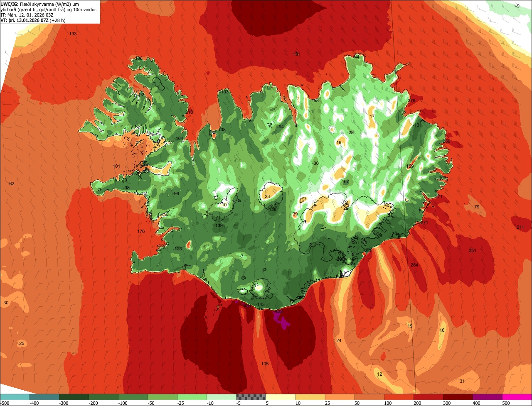
Task: Click the map value -28
Action: 350,132
